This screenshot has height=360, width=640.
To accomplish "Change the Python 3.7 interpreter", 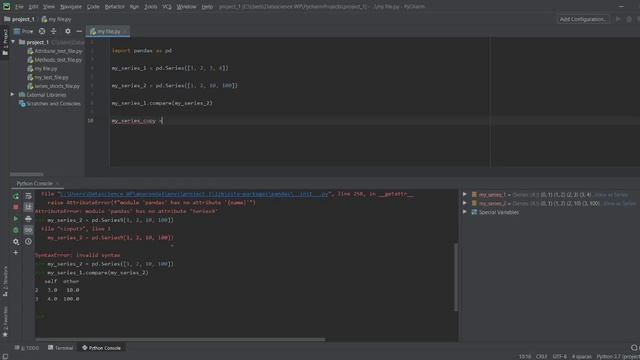I will tap(618, 357).
